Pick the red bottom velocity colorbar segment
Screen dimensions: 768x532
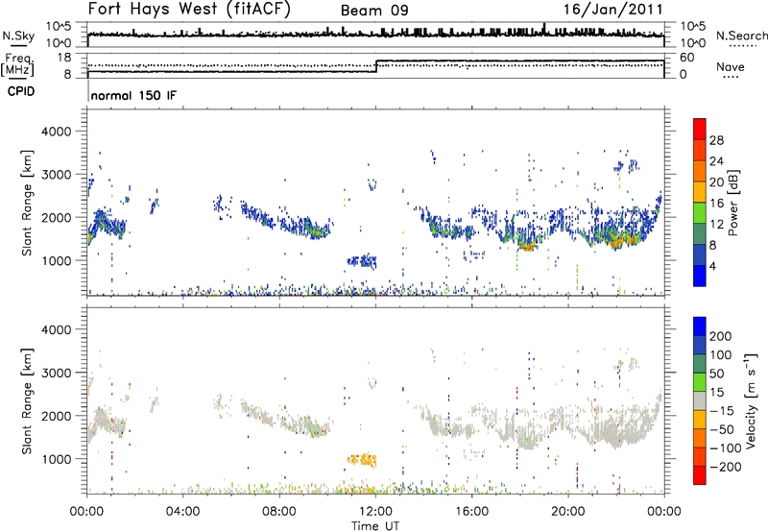(700, 475)
